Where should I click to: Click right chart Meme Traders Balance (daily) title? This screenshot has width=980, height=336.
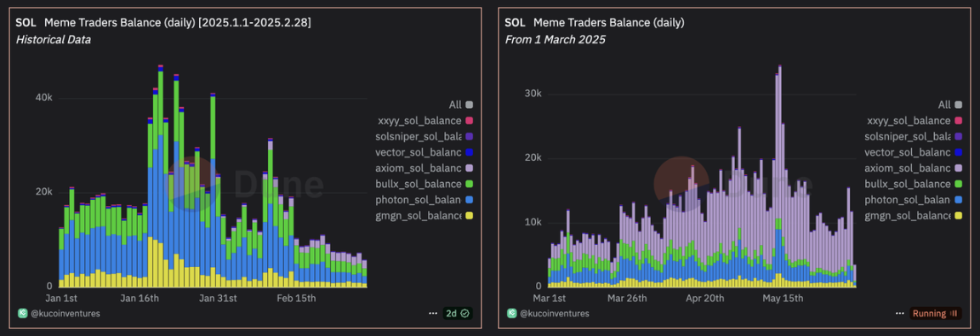[609, 23]
